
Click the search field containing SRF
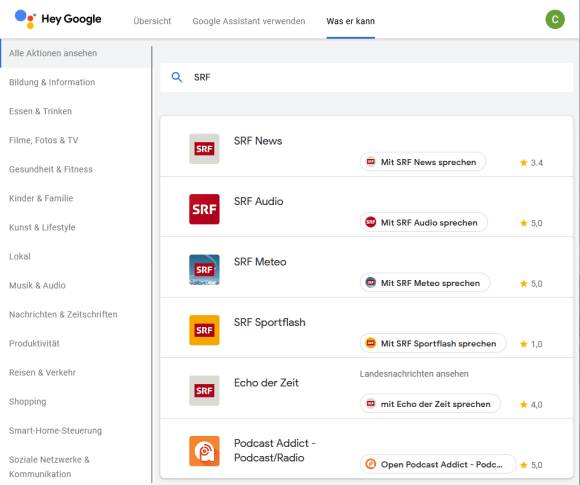click(x=366, y=77)
